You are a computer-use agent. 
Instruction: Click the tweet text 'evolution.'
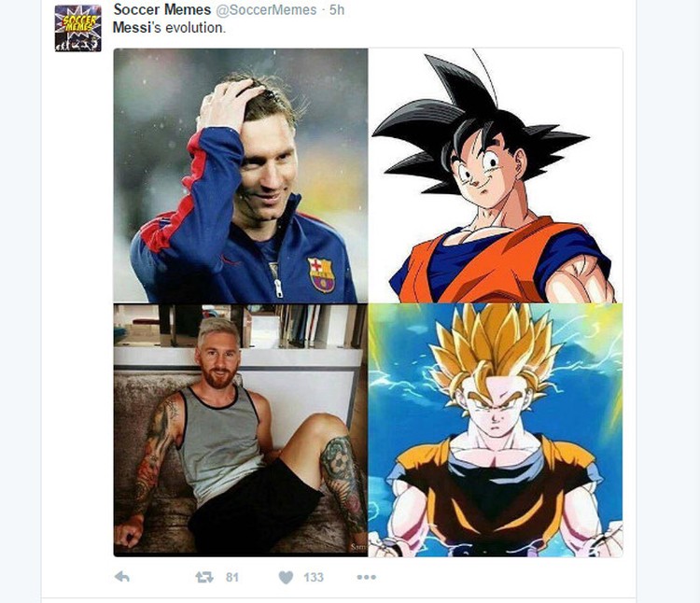196,28
